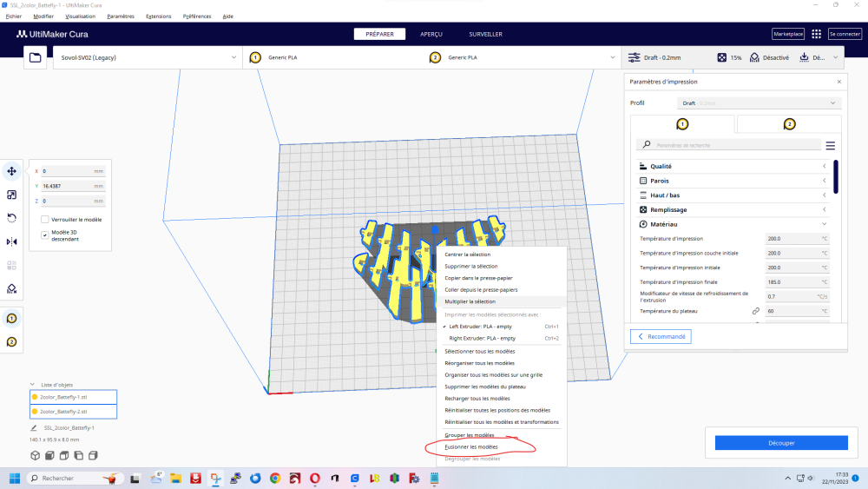Screen dimensions: 868x489
Task: Open Opera browser from taskbar
Action: (x=315, y=478)
